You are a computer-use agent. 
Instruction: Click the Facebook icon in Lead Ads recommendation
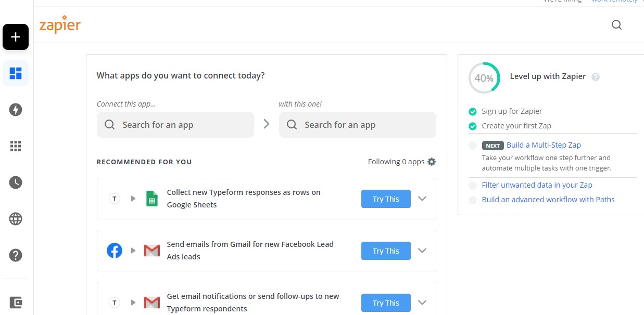tap(115, 251)
